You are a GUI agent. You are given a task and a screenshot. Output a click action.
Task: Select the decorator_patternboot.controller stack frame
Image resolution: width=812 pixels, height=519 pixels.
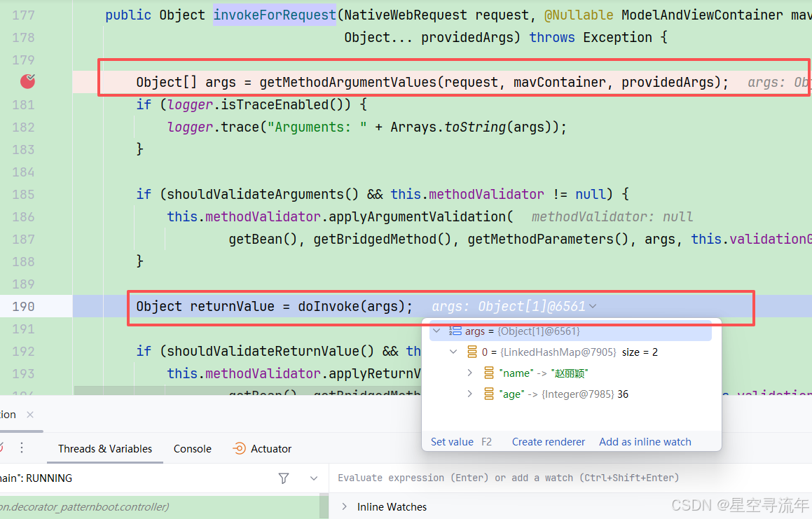160,506
